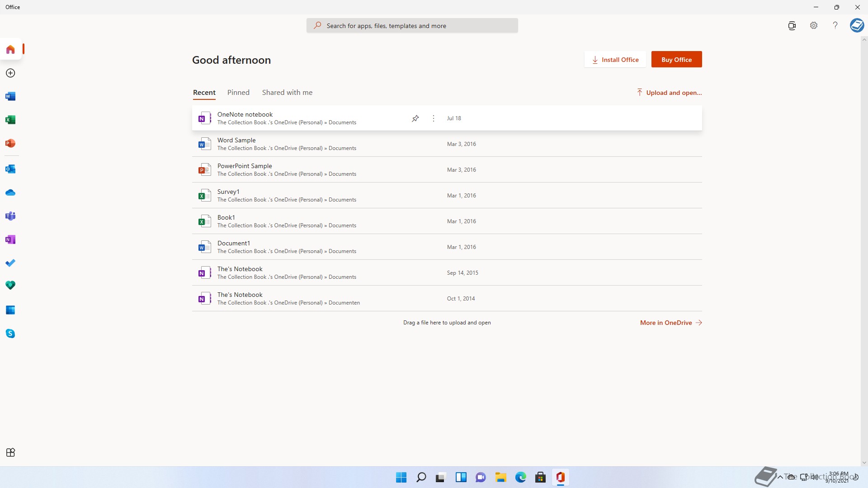Screen dimensions: 868x488
Task: Open Microsoft Edge from taskbar
Action: pyautogui.click(x=520, y=477)
